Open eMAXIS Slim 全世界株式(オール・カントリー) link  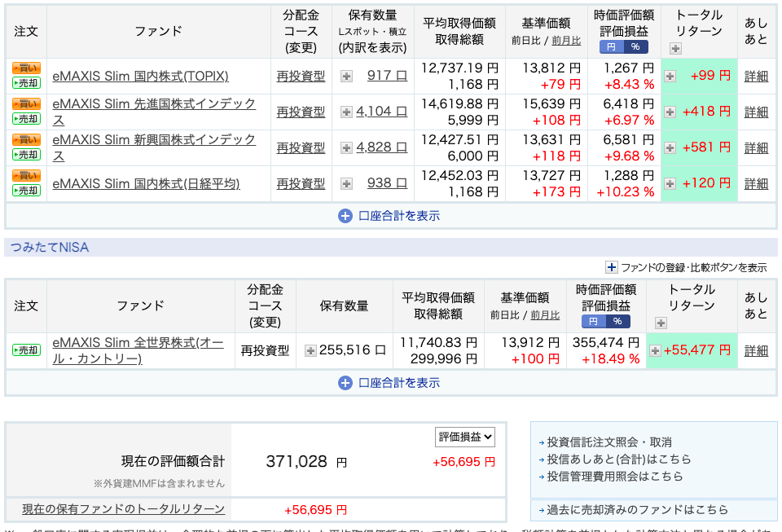click(138, 350)
